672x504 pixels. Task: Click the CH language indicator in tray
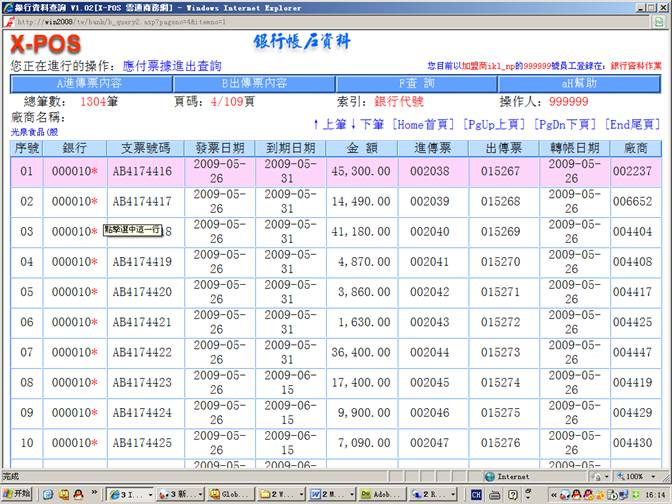click(x=477, y=494)
